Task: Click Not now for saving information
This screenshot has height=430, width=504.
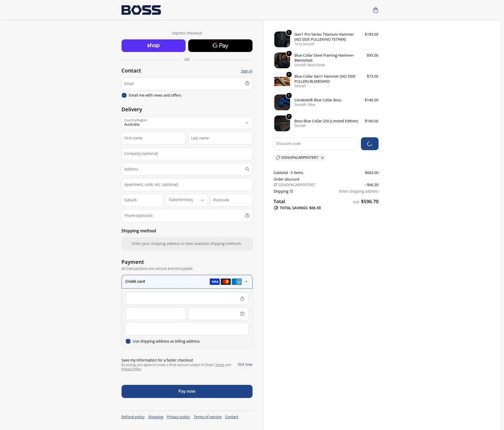Action: pos(245,364)
